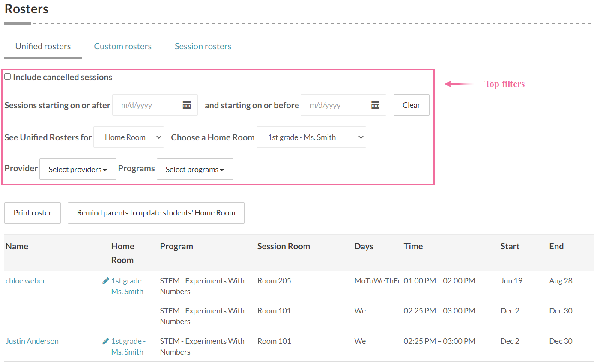Remind parents to update students' Home Room
Viewport: 594px width, 364px height.
pyautogui.click(x=156, y=213)
